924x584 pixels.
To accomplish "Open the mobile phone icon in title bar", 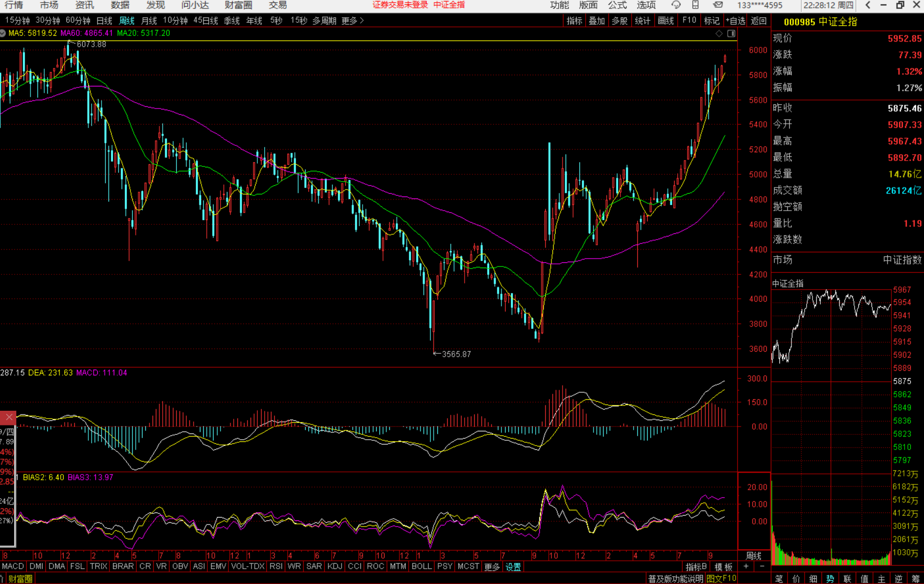I will tap(696, 5).
